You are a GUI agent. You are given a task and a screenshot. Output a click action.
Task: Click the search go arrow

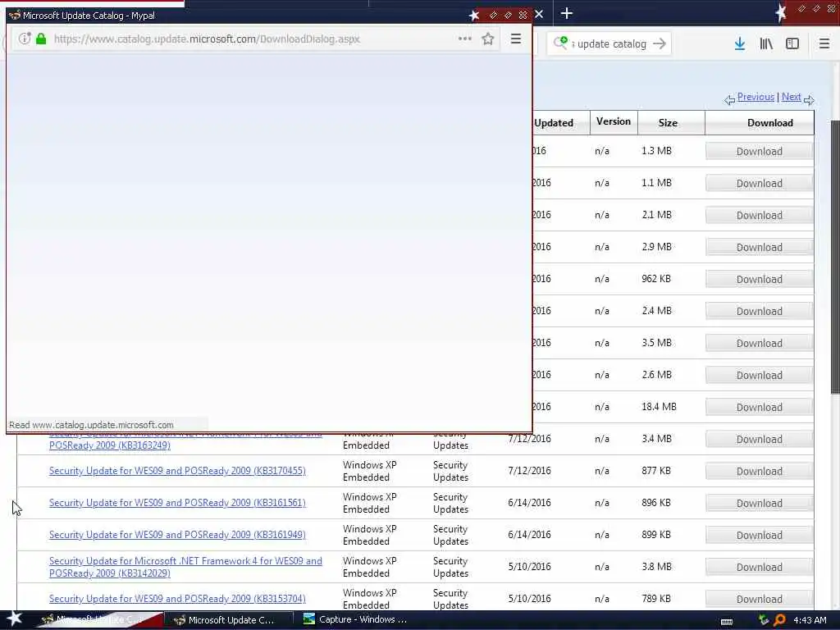tap(660, 43)
